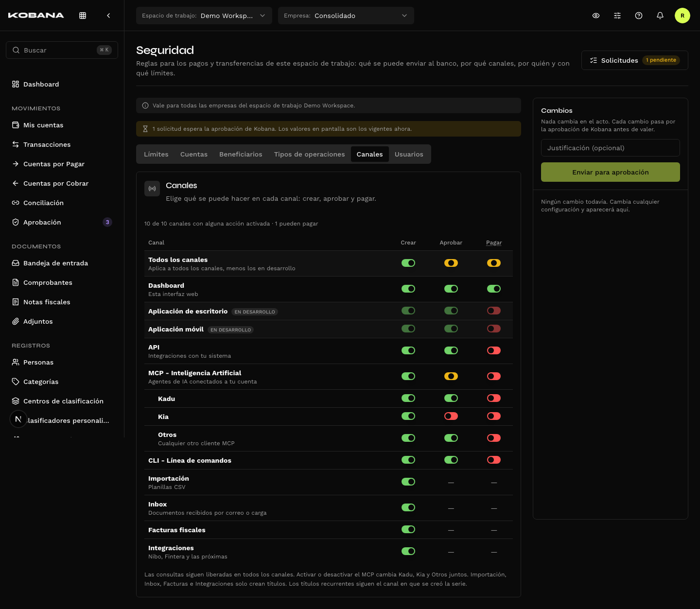This screenshot has height=609, width=700.
Task: Open Solicitudes pending requests
Action: 635,60
